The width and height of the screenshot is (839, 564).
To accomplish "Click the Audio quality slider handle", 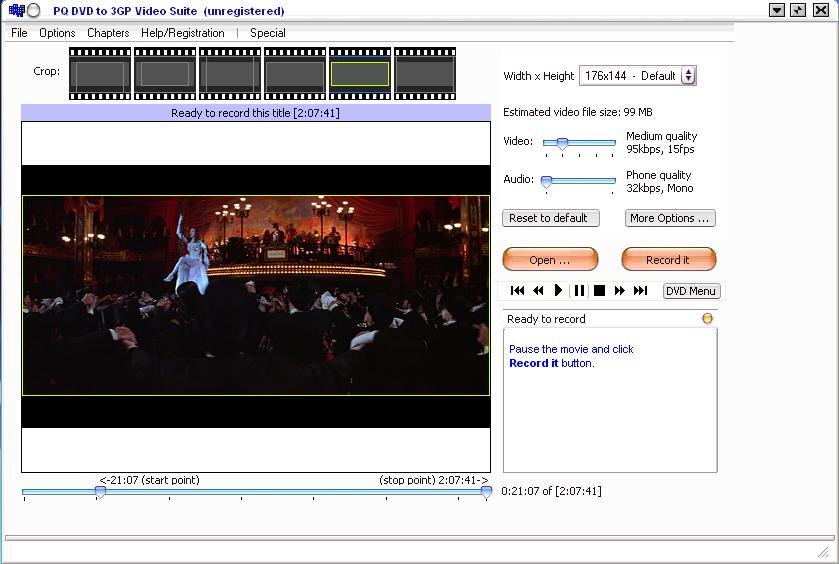I will pyautogui.click(x=546, y=181).
